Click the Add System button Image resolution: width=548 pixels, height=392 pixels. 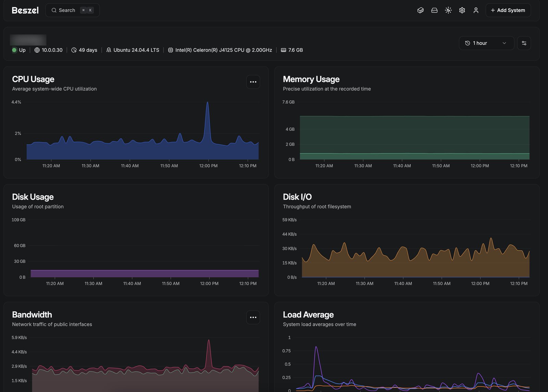[508, 10]
